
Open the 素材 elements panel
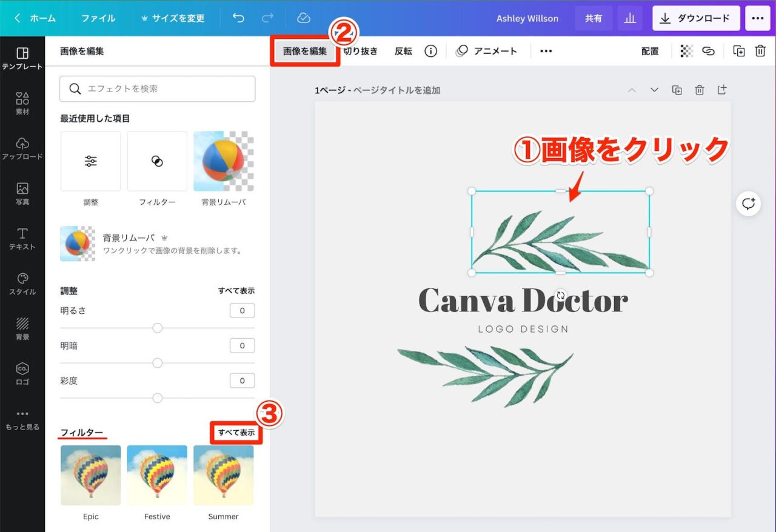pos(22,104)
